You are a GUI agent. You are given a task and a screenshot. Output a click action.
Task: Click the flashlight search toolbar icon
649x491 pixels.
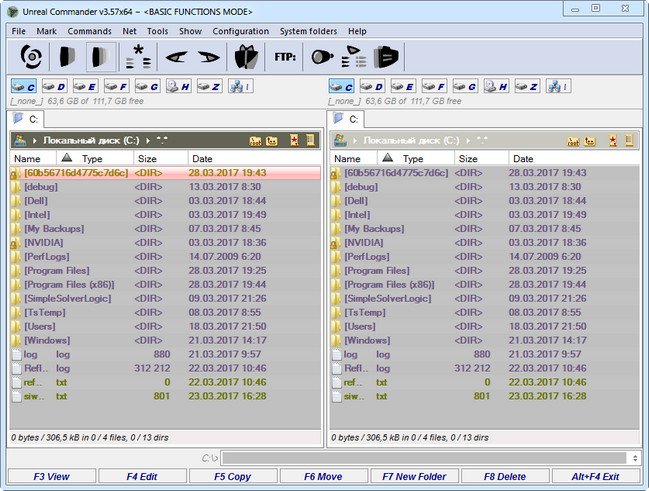(322, 56)
